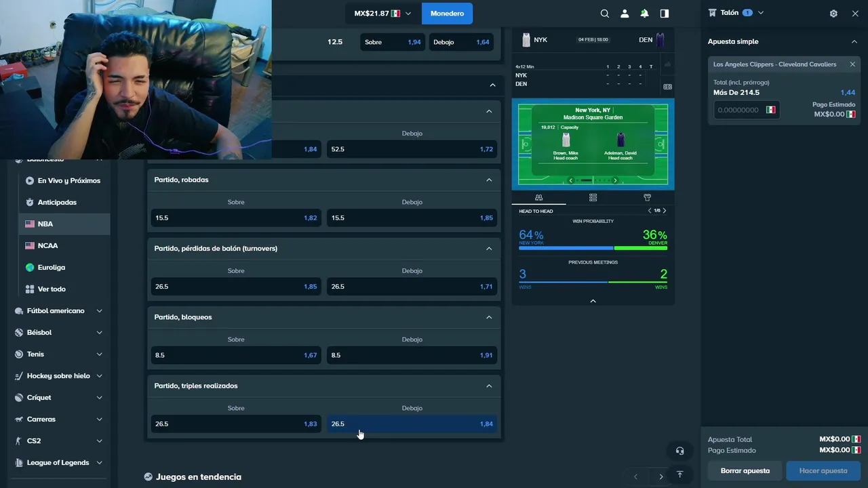Open En Vivo y Próximos section
This screenshot has width=868, height=488.
(64, 181)
